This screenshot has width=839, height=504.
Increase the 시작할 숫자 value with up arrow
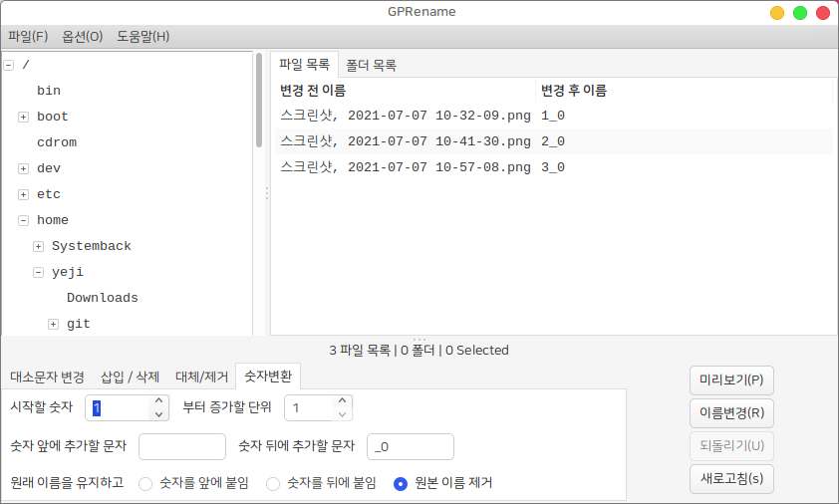[158, 401]
